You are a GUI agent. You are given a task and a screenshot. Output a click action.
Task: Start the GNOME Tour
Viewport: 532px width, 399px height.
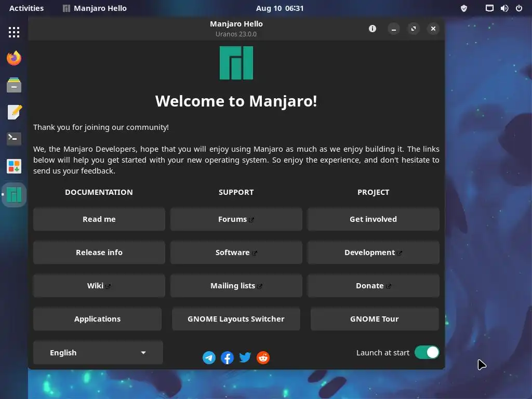click(375, 319)
